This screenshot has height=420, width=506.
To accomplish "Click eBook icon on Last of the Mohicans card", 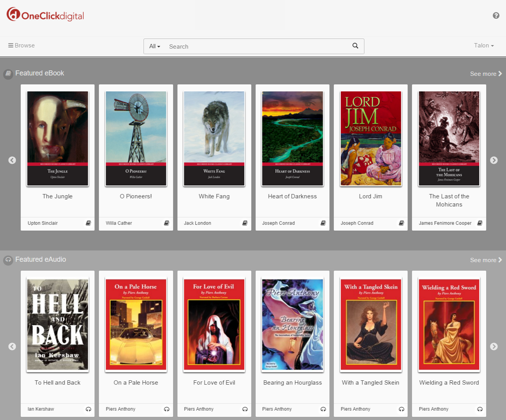I will point(480,223).
